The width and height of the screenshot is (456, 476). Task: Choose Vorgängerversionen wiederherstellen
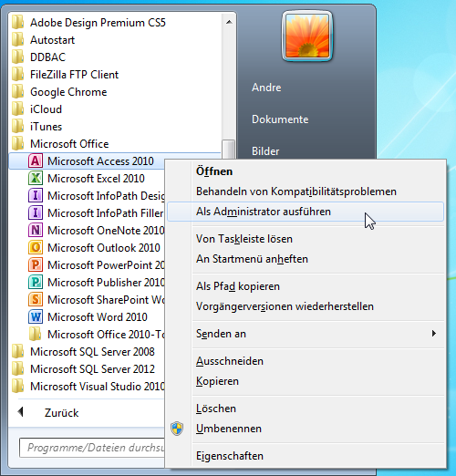306,306
